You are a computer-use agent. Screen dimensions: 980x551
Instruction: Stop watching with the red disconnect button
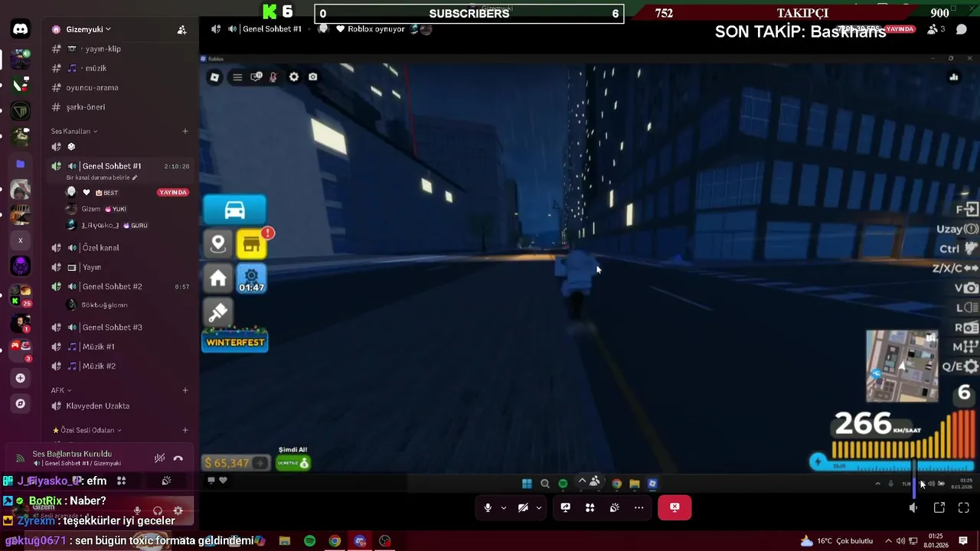pos(675,507)
